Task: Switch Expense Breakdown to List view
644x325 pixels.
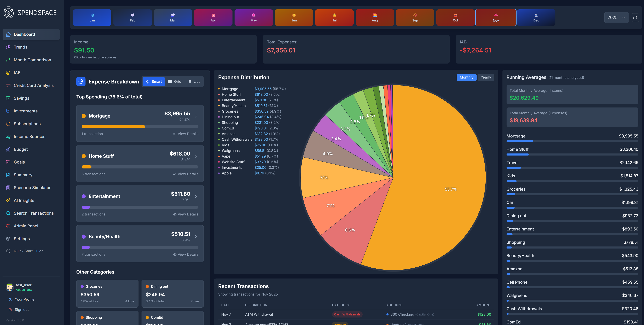Action: (193, 81)
